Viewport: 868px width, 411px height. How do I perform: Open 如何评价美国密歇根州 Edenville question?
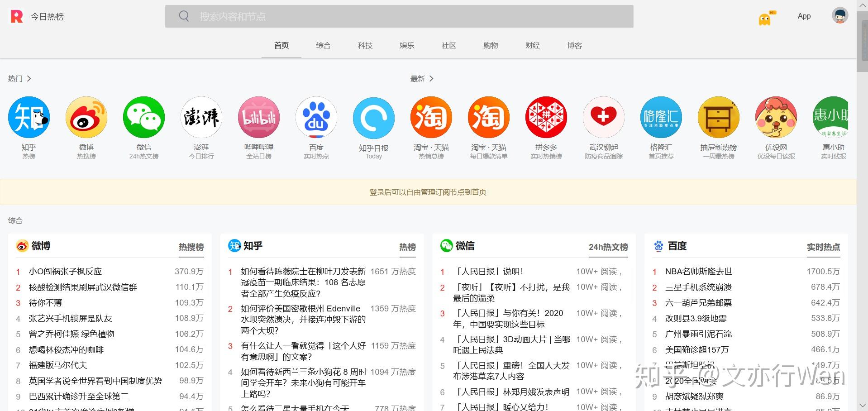[x=303, y=320]
